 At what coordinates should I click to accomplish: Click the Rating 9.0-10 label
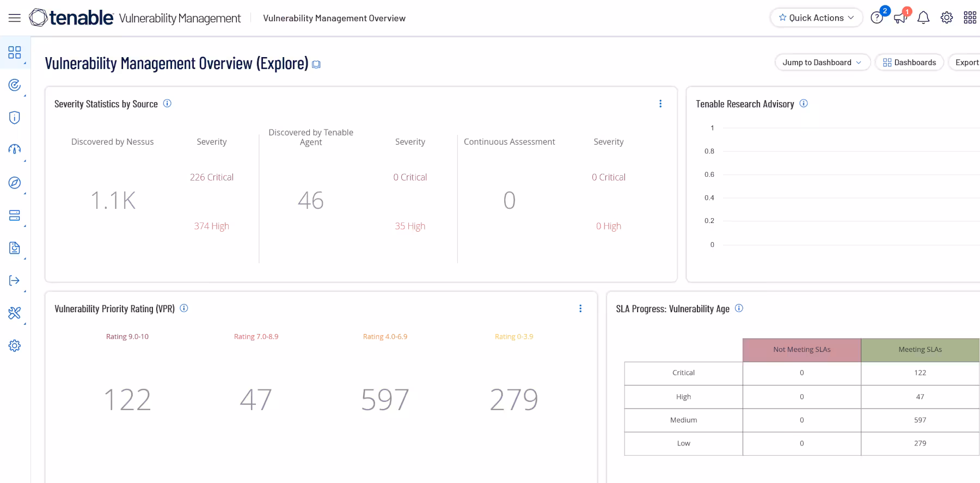[x=127, y=337]
